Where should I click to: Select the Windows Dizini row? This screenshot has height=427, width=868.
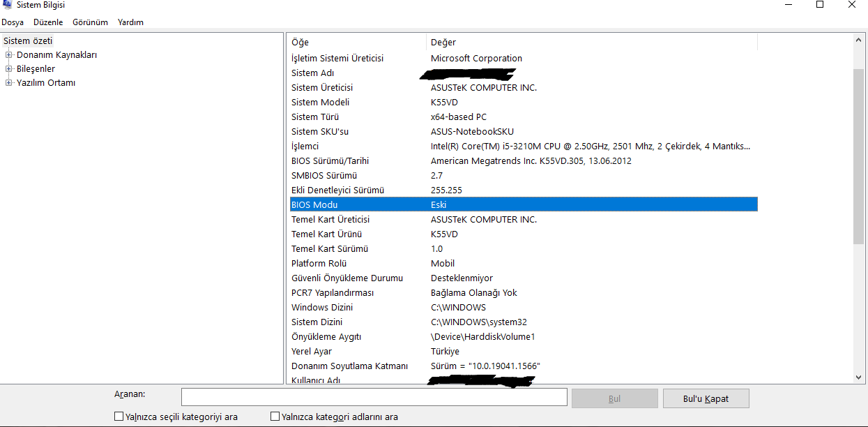(524, 307)
